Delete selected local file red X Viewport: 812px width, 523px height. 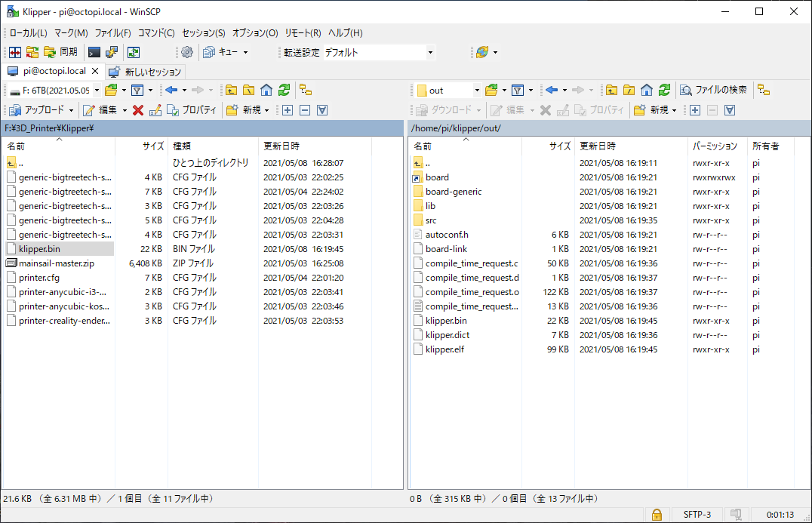coord(138,109)
